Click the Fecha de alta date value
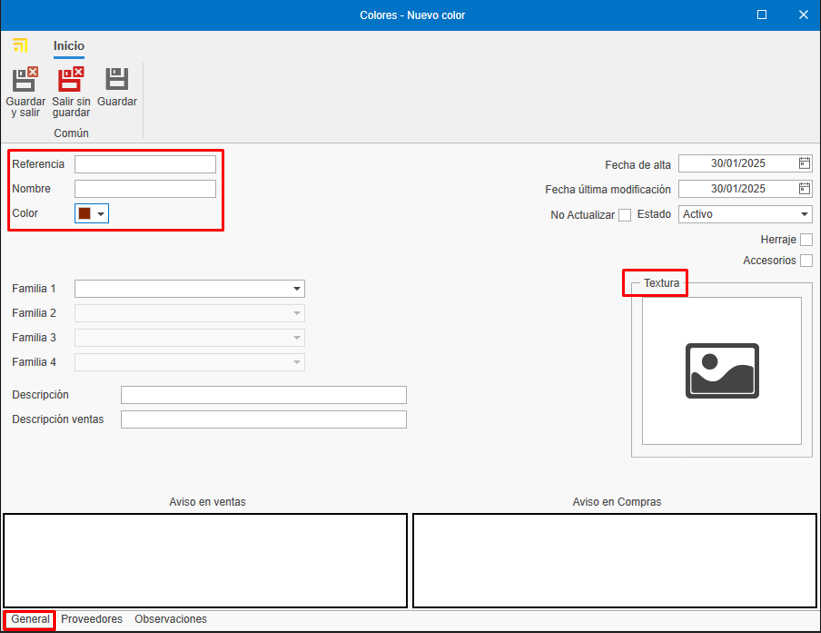The height and width of the screenshot is (633, 821). click(738, 163)
